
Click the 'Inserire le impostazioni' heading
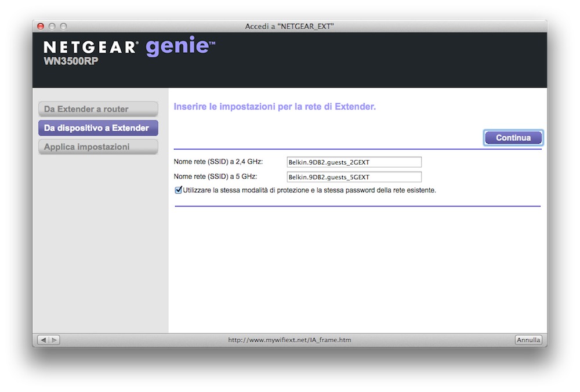coord(275,107)
